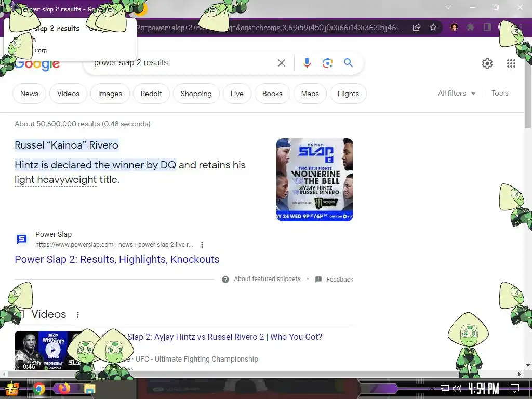Open the Chrome extensions puzzle icon

[x=470, y=27]
